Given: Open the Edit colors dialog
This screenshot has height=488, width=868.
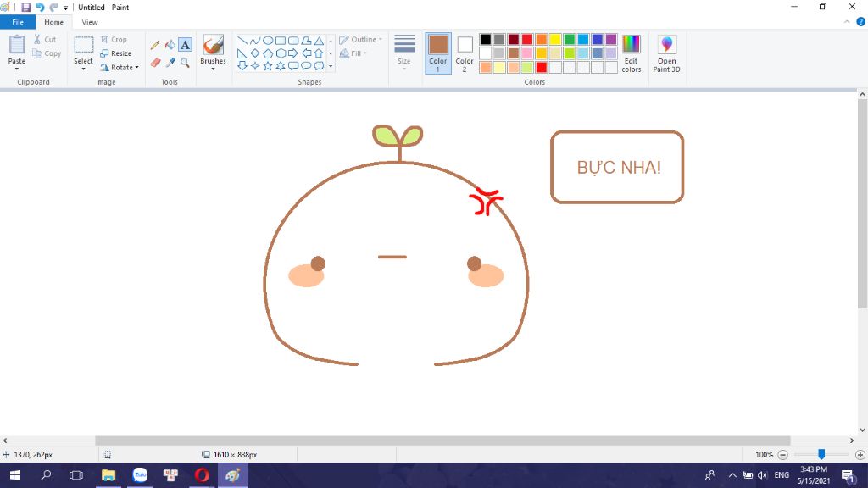Looking at the screenshot, I should pyautogui.click(x=631, y=53).
